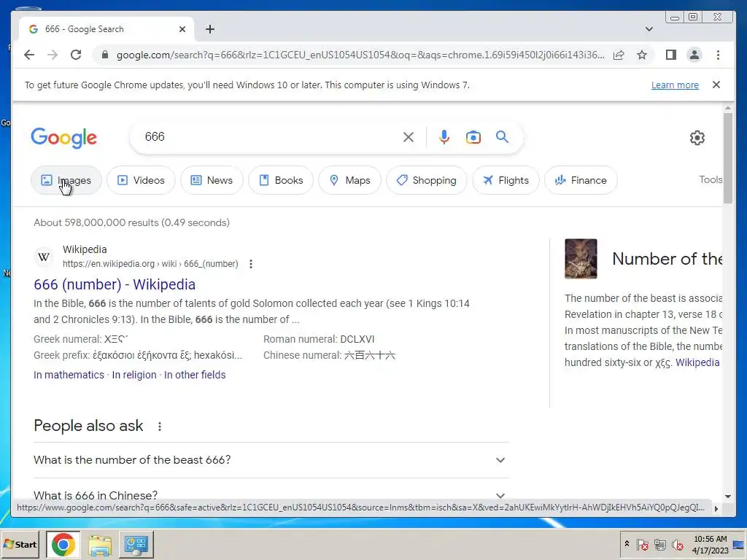The width and height of the screenshot is (747, 560).
Task: Switch to the Finance results tab
Action: [x=581, y=180]
